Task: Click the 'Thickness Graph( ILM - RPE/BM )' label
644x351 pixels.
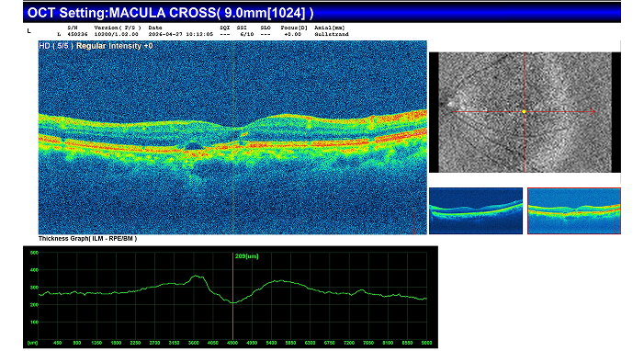Action: [88, 238]
